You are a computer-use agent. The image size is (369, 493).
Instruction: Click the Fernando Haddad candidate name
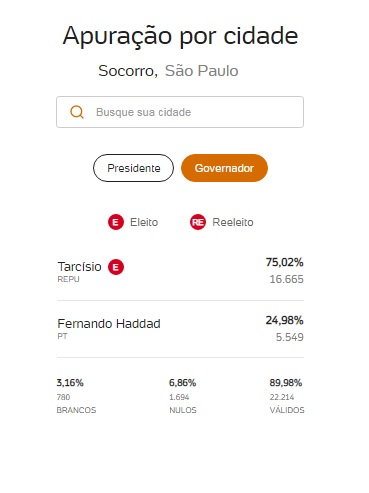point(109,324)
